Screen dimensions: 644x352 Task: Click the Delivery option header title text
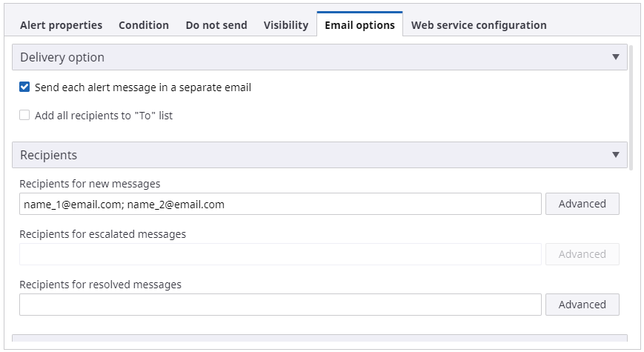point(62,57)
